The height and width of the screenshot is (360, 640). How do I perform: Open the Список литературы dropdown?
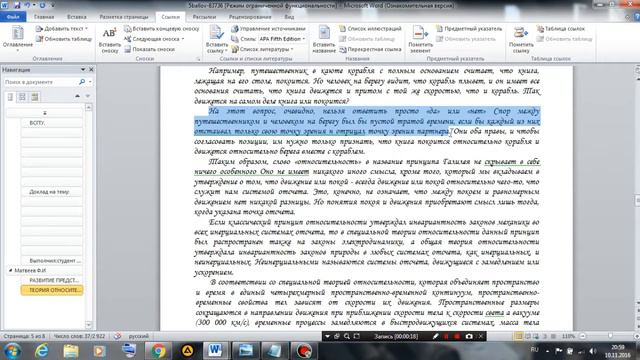262,49
